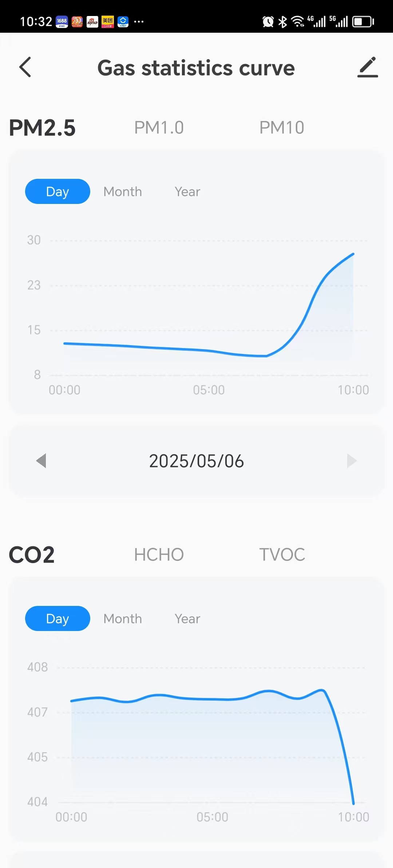Tap the alarm clock status icon
The height and width of the screenshot is (868, 393).
268,22
